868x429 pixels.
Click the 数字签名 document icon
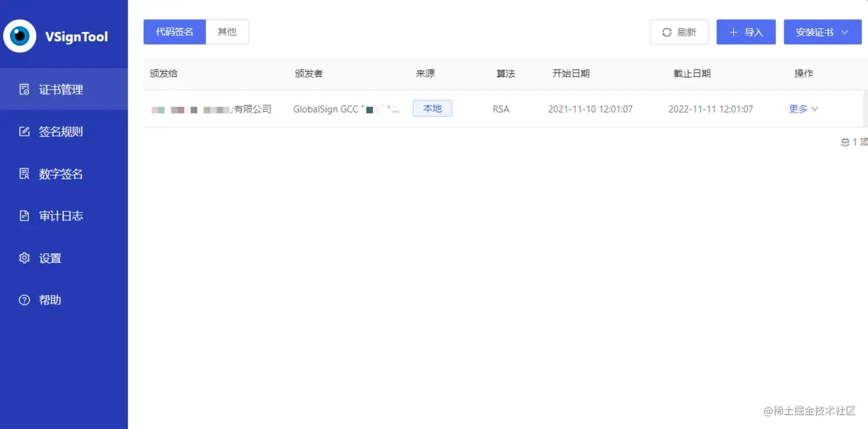pos(24,174)
